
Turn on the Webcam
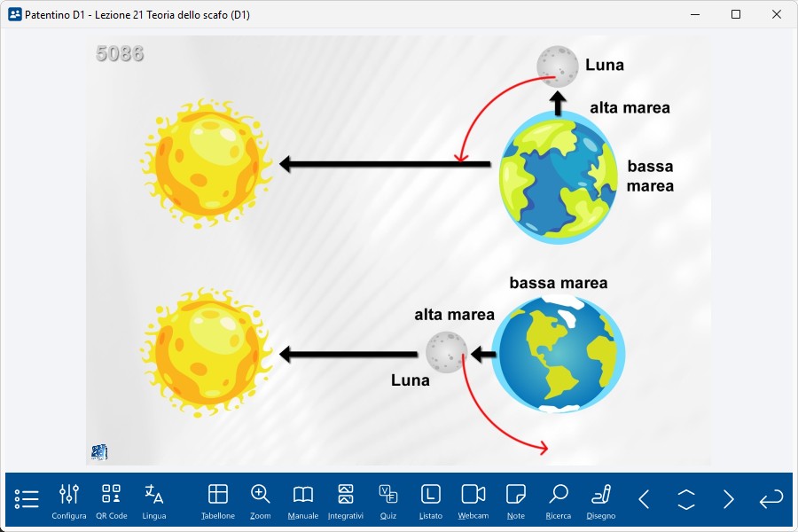473,500
